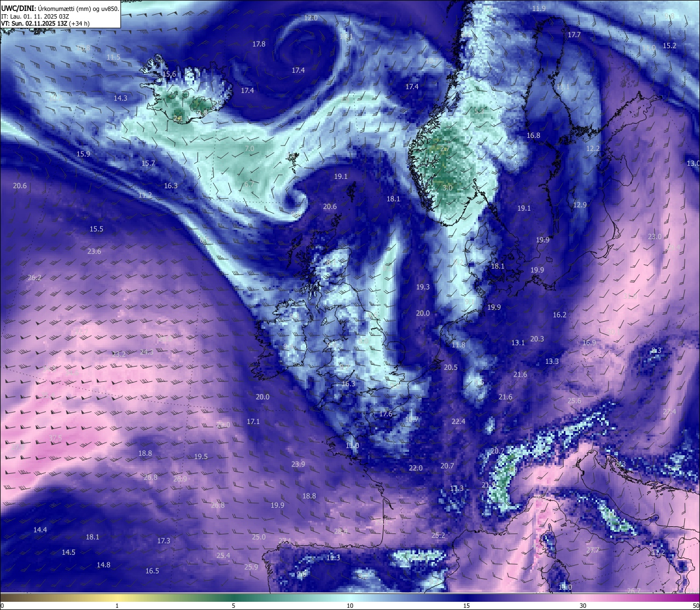The height and width of the screenshot is (610, 700).
Task: Click the map value 22.4
Action: [458, 422]
